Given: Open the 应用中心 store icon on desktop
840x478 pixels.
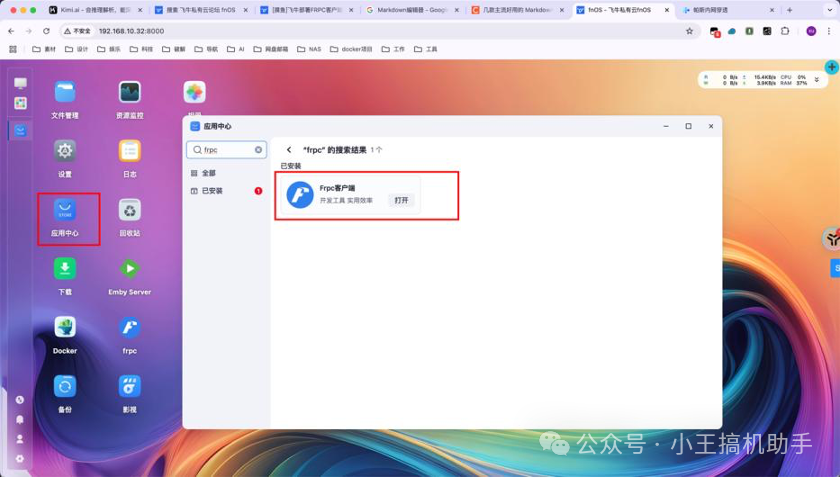Looking at the screenshot, I should click(65, 210).
